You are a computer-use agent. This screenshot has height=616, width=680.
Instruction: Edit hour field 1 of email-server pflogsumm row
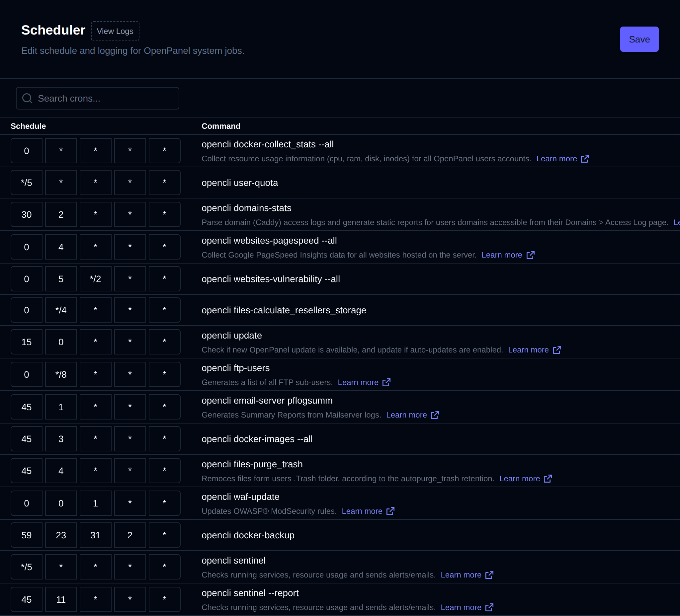coord(61,407)
